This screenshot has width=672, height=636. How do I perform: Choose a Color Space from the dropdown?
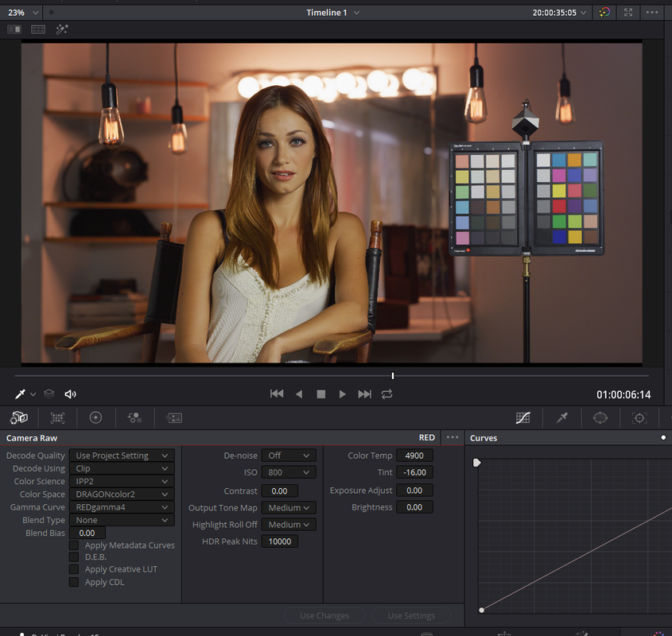tap(122, 494)
